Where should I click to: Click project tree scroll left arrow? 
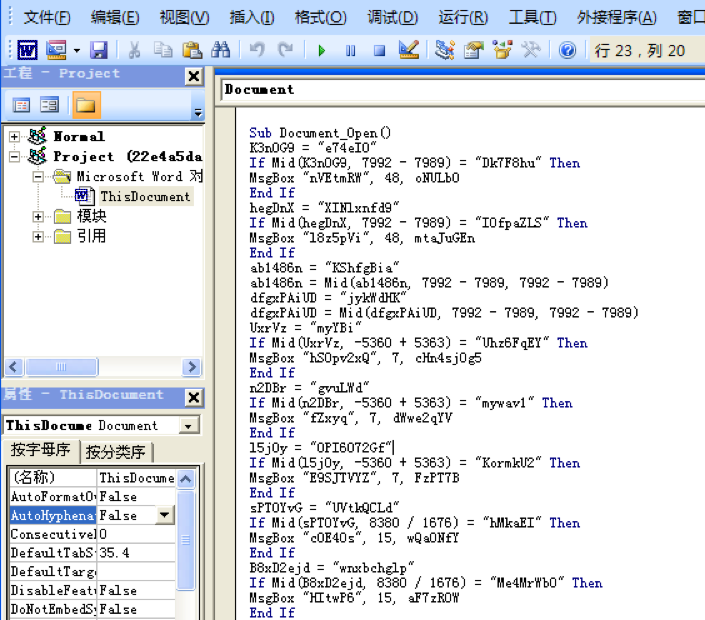[13, 367]
